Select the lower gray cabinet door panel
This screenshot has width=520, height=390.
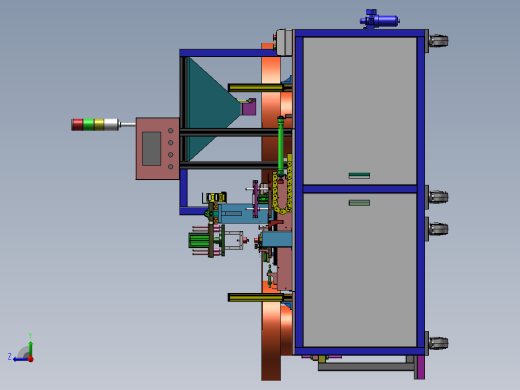pyautogui.click(x=360, y=270)
